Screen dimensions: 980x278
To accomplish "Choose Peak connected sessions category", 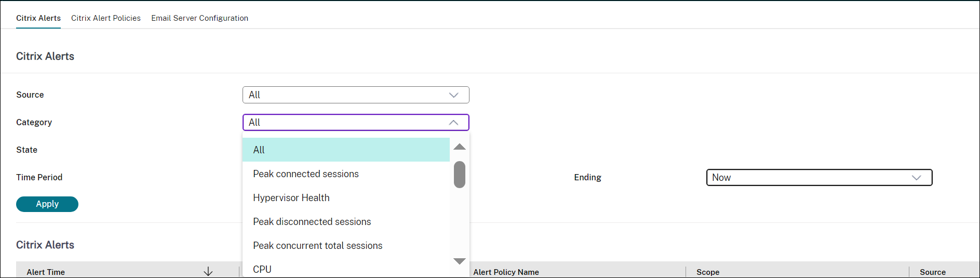I will point(305,174).
